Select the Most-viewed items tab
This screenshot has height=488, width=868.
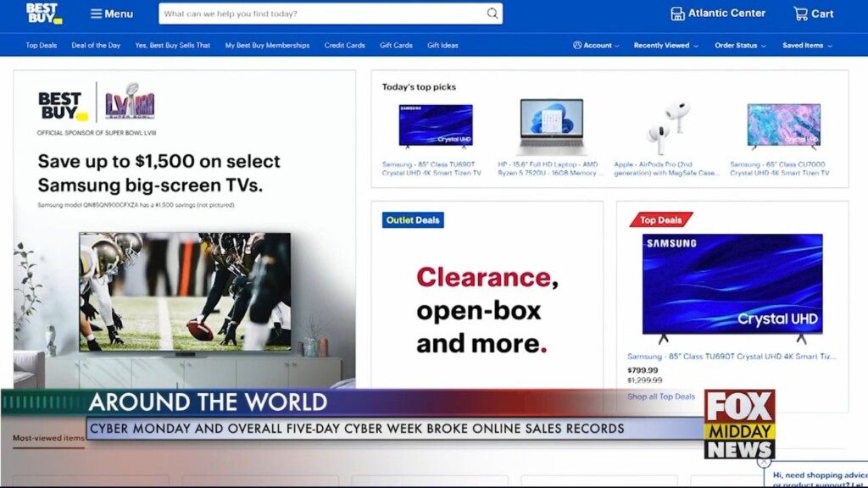pos(48,438)
